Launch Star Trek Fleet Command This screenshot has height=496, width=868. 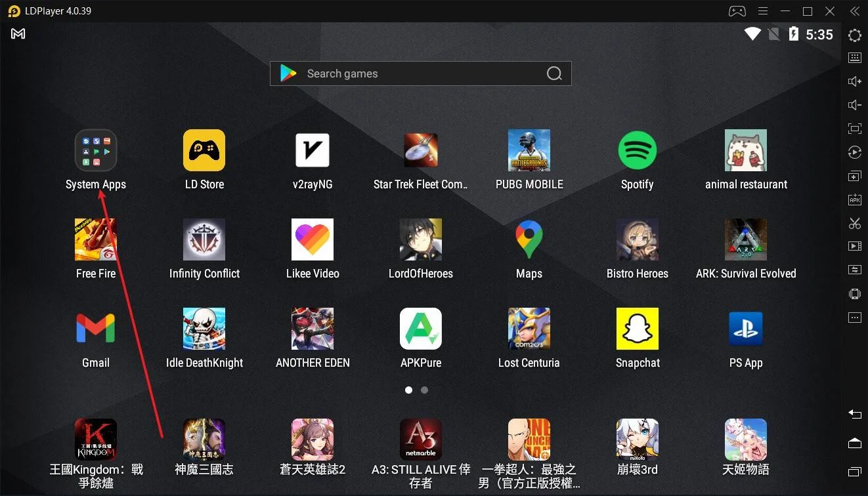421,150
